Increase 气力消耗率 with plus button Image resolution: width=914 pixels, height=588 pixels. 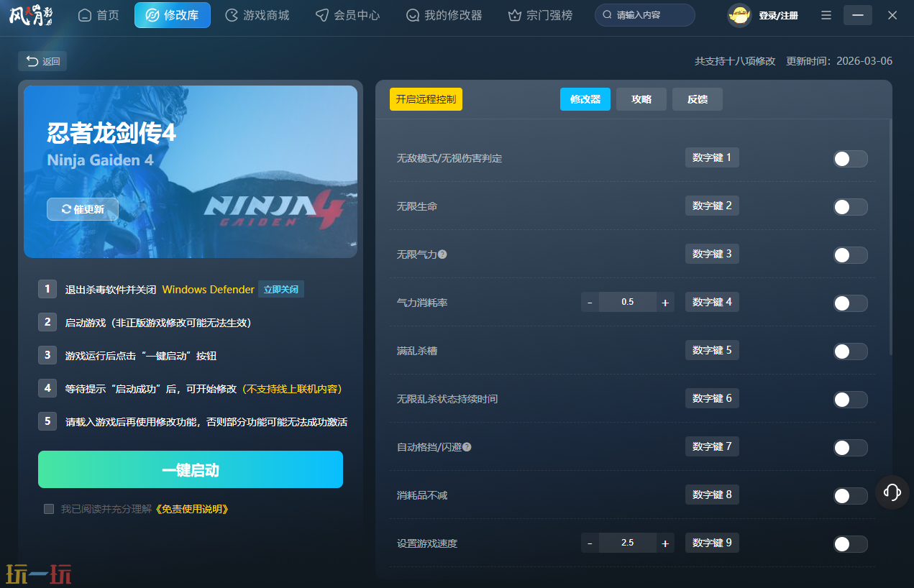[x=665, y=303]
